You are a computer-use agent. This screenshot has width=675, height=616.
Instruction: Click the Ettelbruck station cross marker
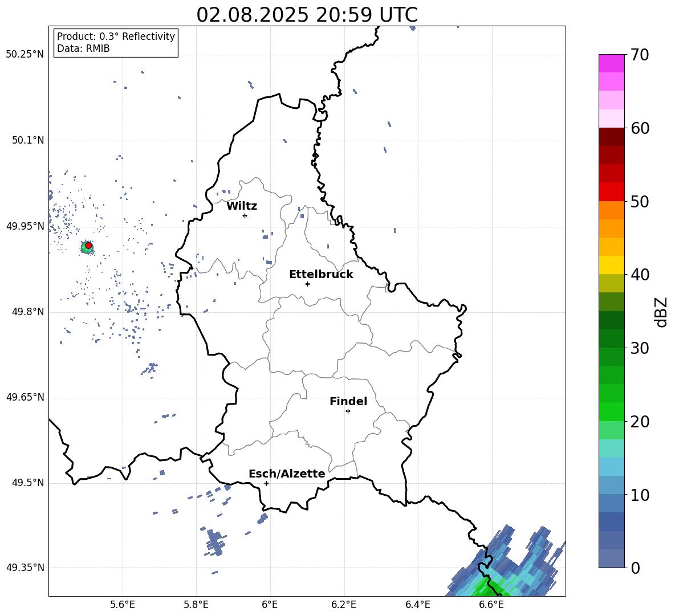307,284
